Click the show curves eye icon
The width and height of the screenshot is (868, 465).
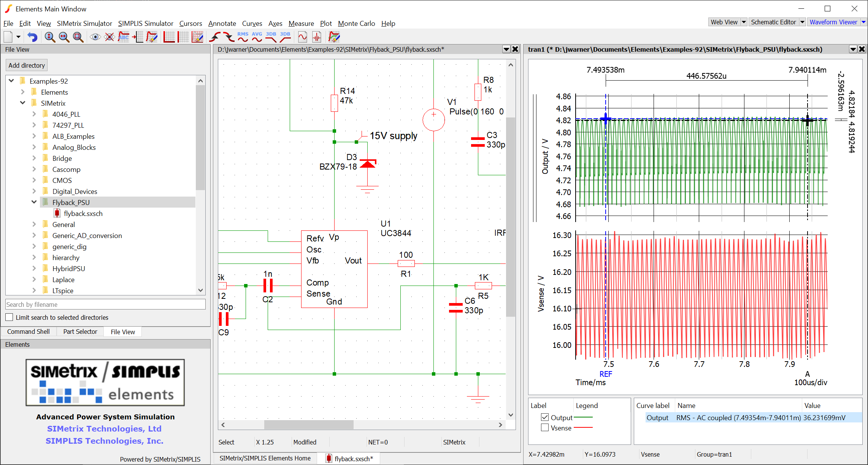95,37
